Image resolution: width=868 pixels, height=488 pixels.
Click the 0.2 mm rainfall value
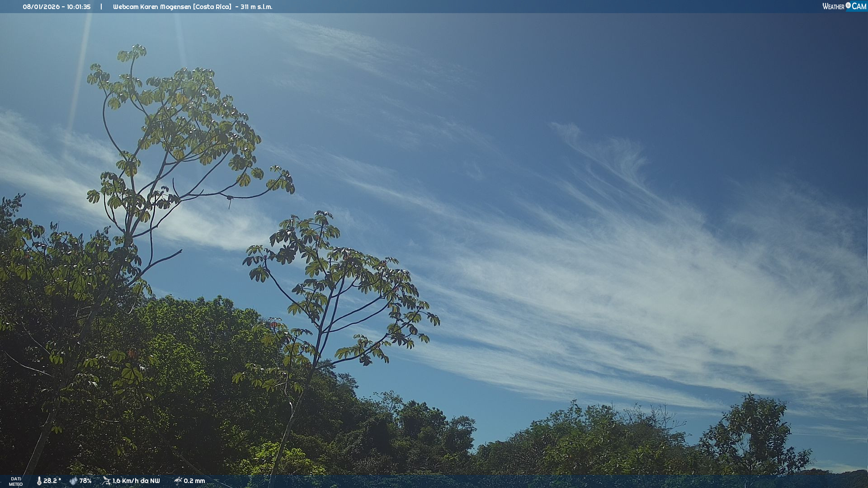[x=194, y=481]
